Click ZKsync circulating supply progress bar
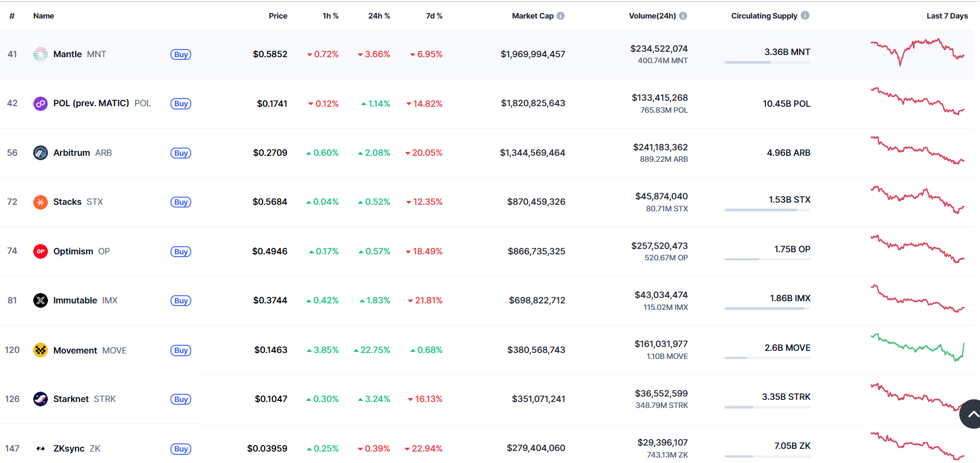 (x=768, y=456)
